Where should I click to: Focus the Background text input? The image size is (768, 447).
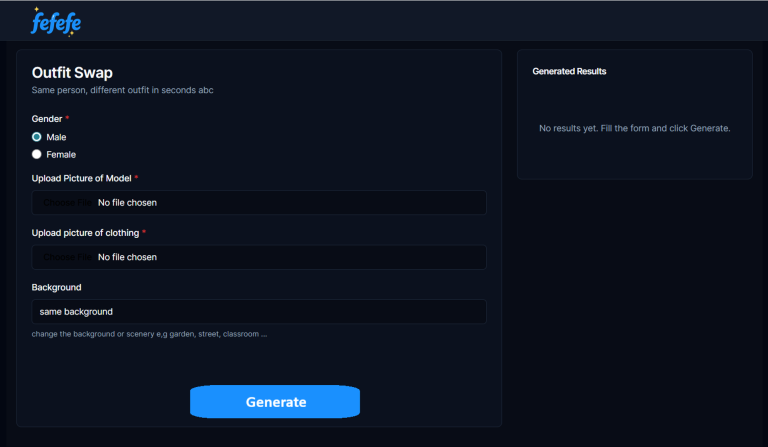[259, 312]
